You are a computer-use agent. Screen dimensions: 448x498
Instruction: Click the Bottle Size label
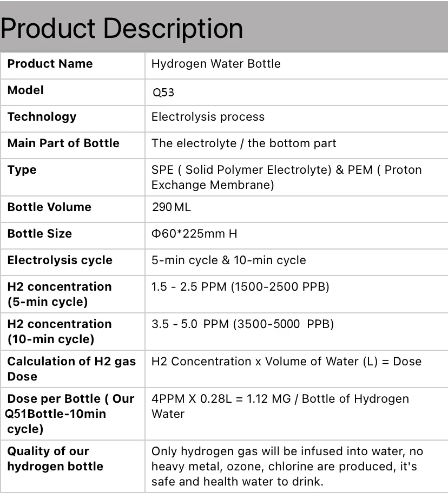(x=39, y=234)
